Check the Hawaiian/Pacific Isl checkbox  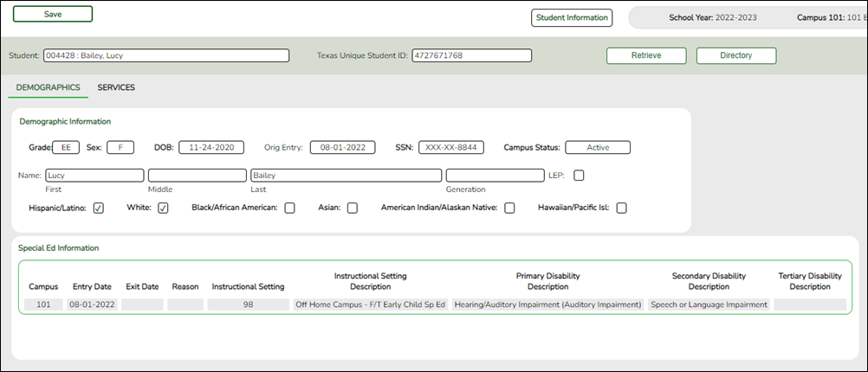622,208
